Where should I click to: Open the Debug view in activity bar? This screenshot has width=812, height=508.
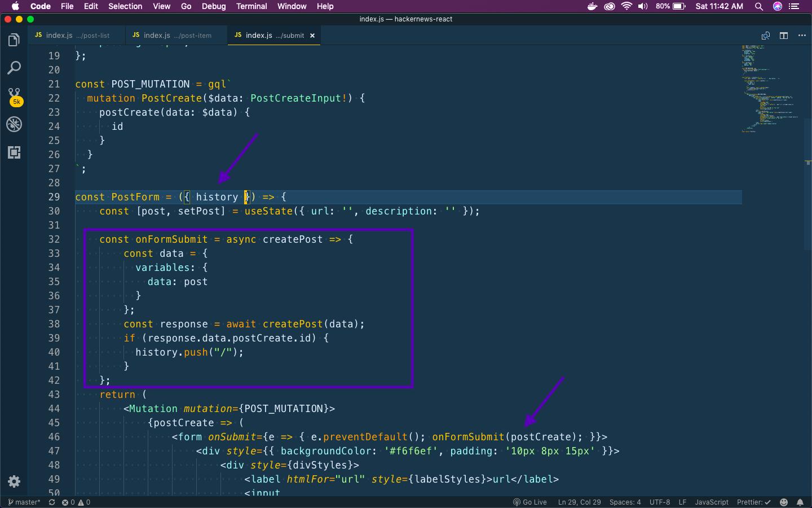pos(14,124)
